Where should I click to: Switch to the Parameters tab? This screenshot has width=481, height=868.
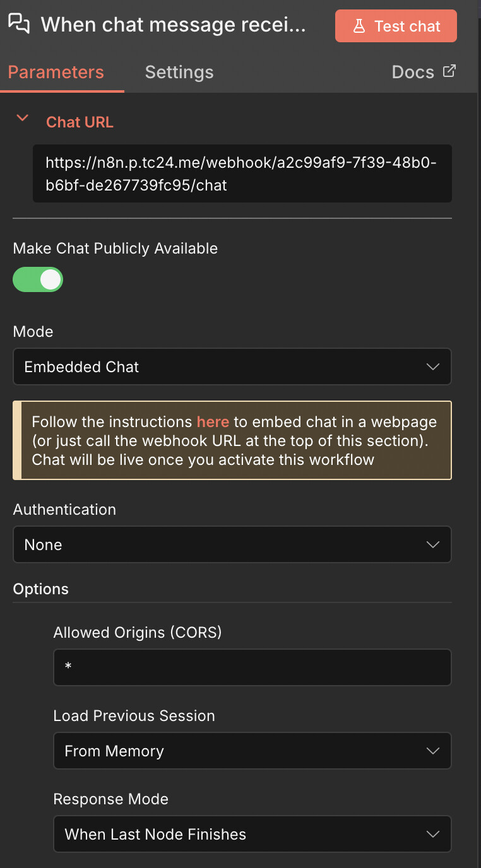(56, 72)
